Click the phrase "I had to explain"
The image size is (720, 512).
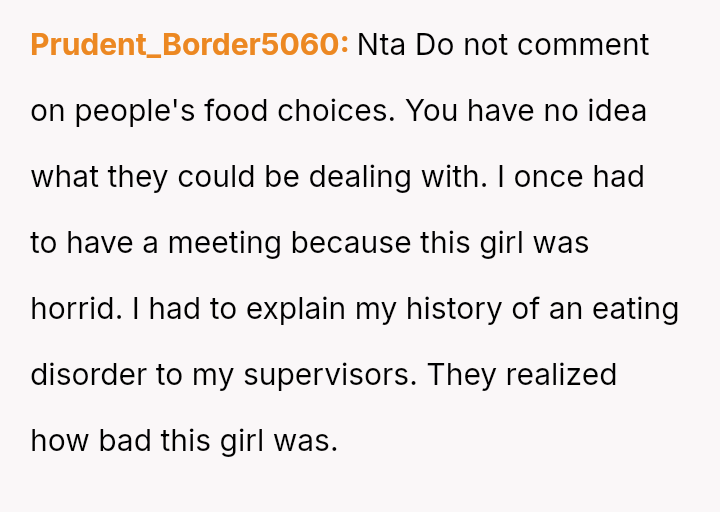pyautogui.click(x=239, y=309)
